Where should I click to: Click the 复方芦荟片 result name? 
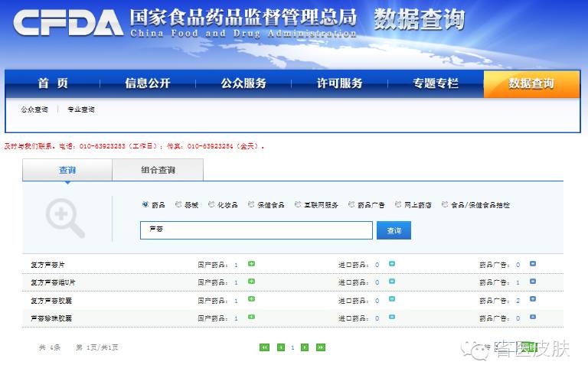click(47, 265)
